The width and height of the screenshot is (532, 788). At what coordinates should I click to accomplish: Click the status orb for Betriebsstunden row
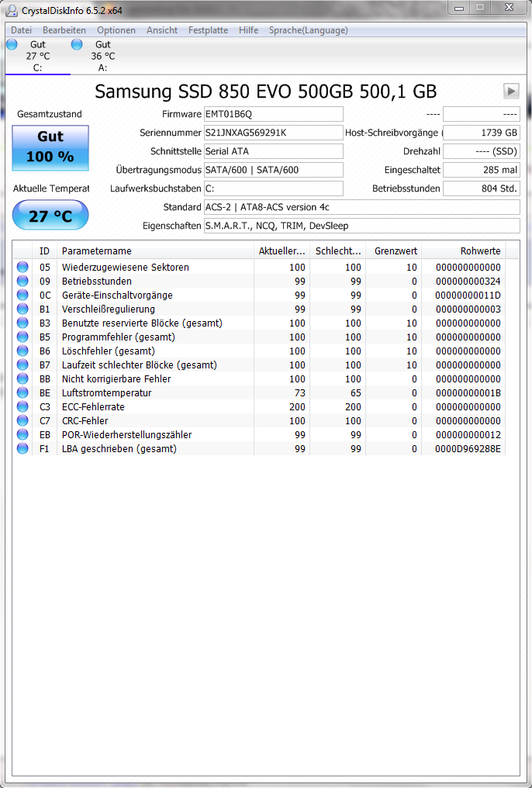pyautogui.click(x=22, y=281)
